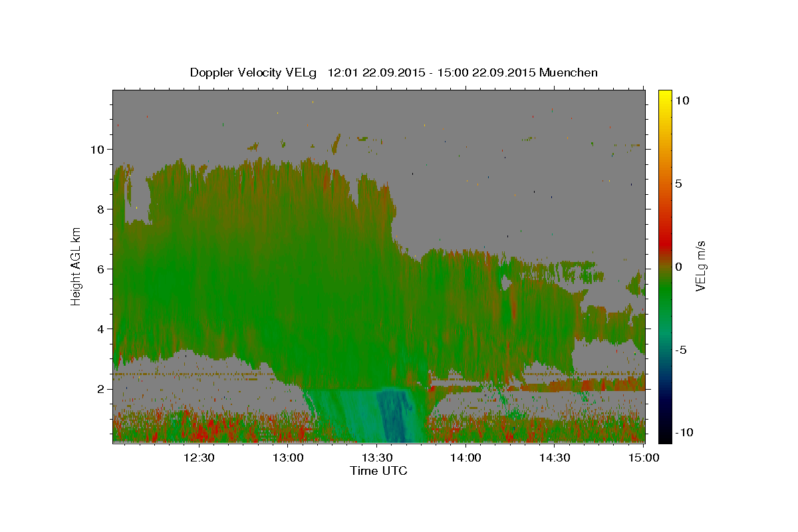Viewport: 798px width, 532px height.
Task: Click the 13:30 time tick label
Action: 377,458
